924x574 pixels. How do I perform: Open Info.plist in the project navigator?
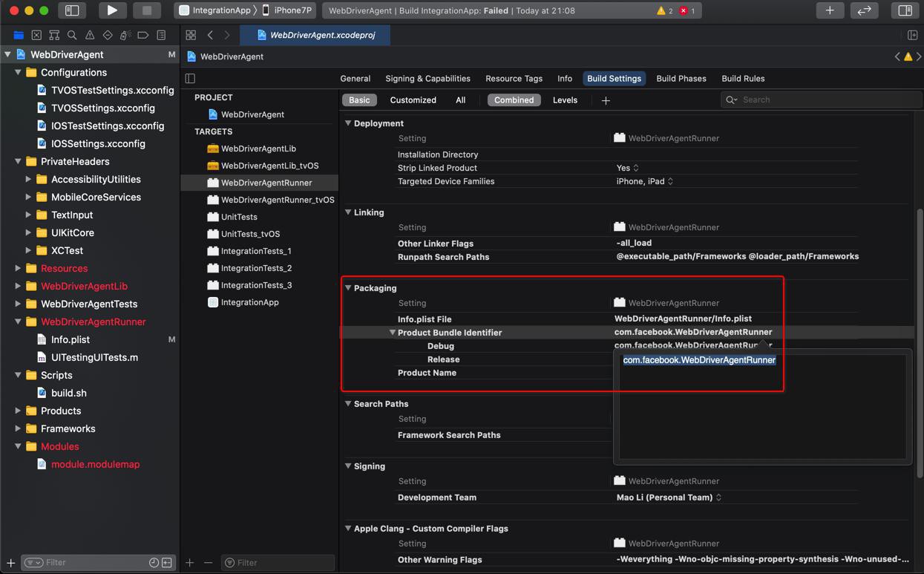click(x=71, y=339)
